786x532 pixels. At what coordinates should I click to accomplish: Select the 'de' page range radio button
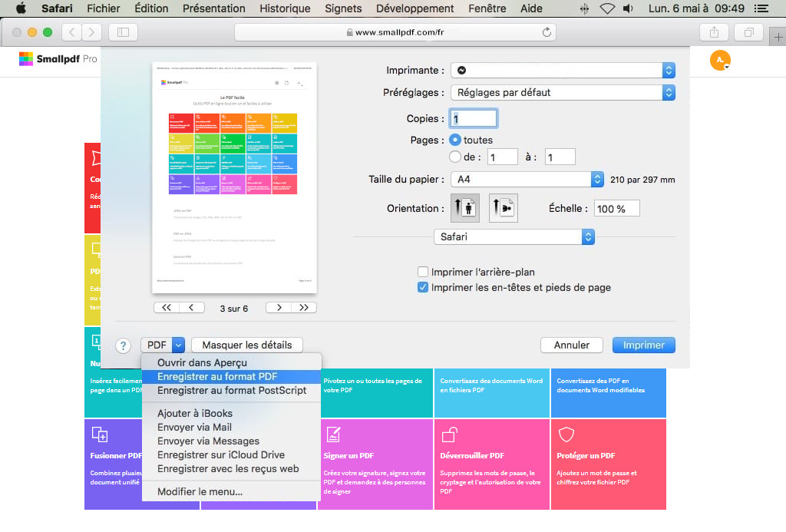pos(454,157)
